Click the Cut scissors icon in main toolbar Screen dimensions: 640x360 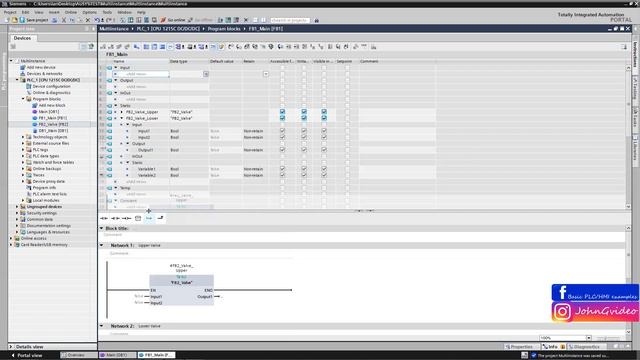point(64,20)
